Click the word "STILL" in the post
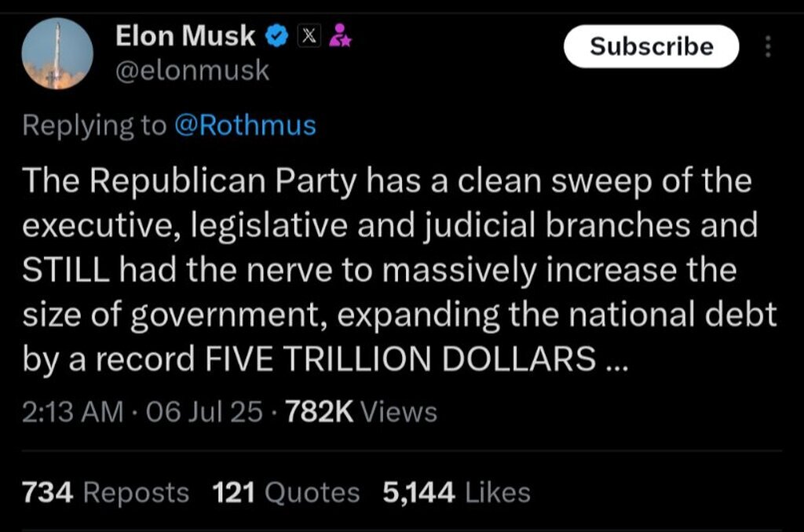Image resolution: width=804 pixels, height=532 pixels. coord(64,271)
